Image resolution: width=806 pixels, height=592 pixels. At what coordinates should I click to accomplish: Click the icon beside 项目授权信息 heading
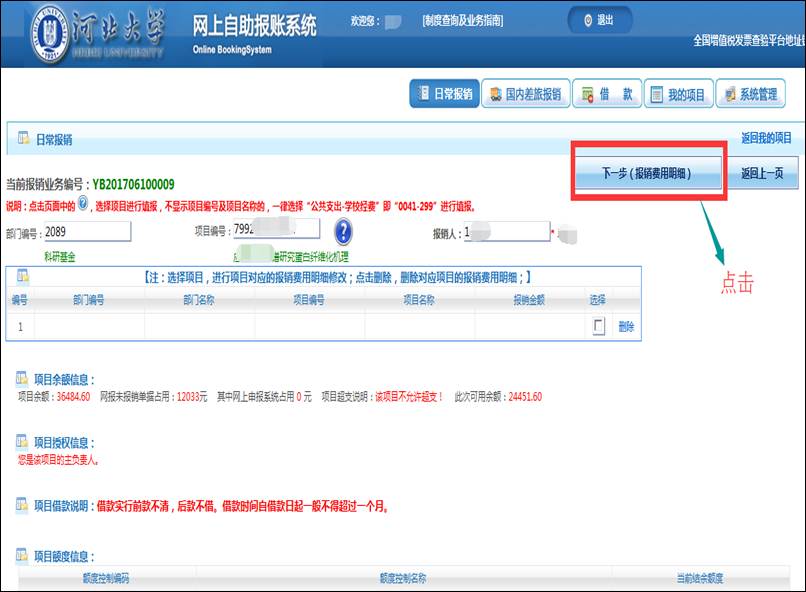(x=22, y=442)
